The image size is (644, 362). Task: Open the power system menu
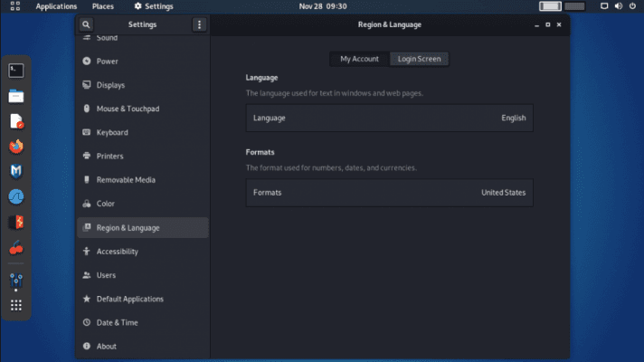(x=634, y=6)
